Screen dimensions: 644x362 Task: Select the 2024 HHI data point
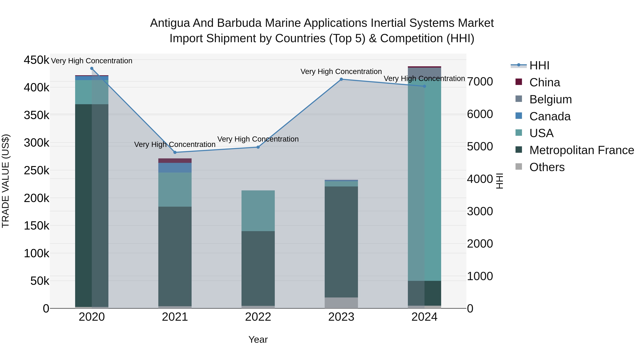(x=425, y=86)
